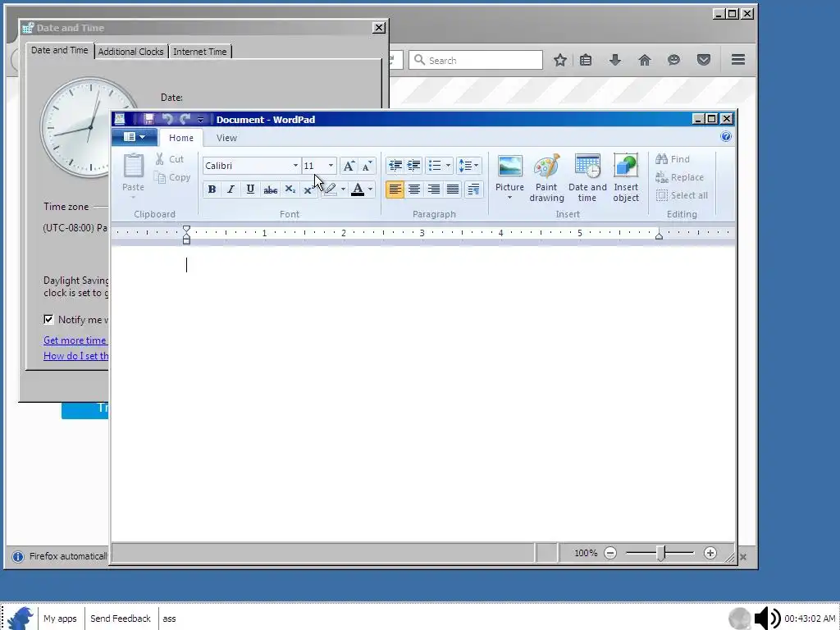This screenshot has height=630, width=840.
Task: Click Select all in Editing
Action: tap(682, 195)
